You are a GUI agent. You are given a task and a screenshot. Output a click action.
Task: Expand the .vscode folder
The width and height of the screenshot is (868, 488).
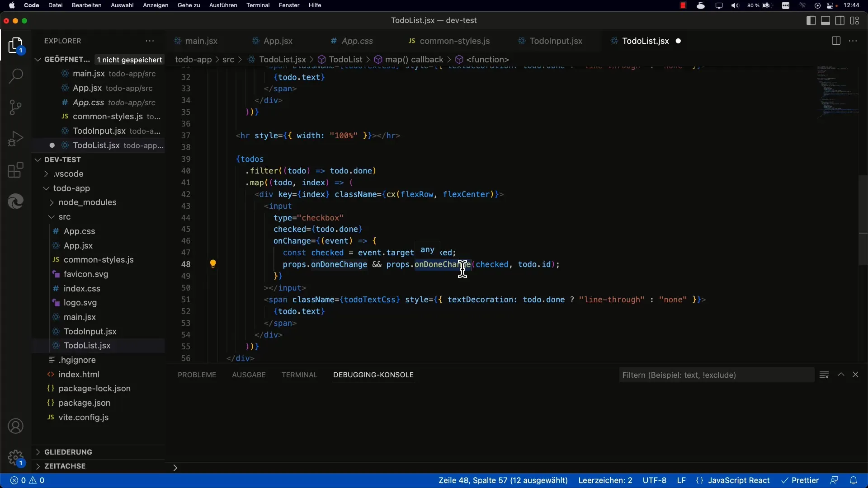(46, 174)
